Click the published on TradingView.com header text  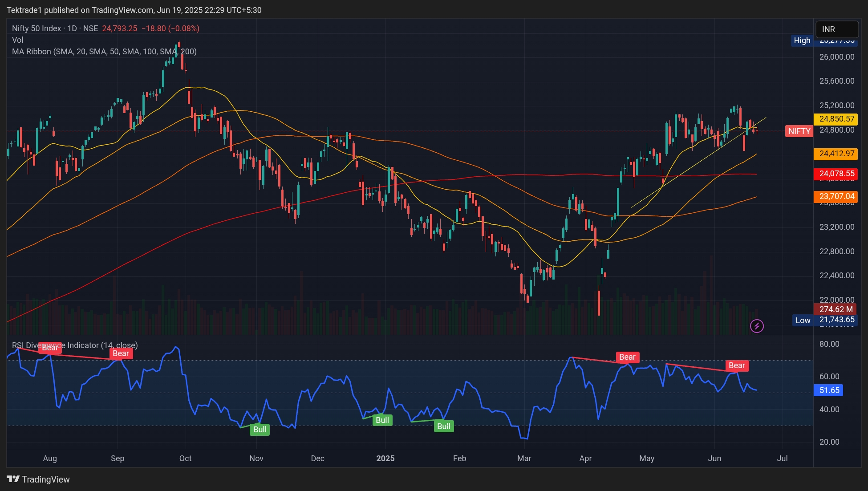point(134,10)
